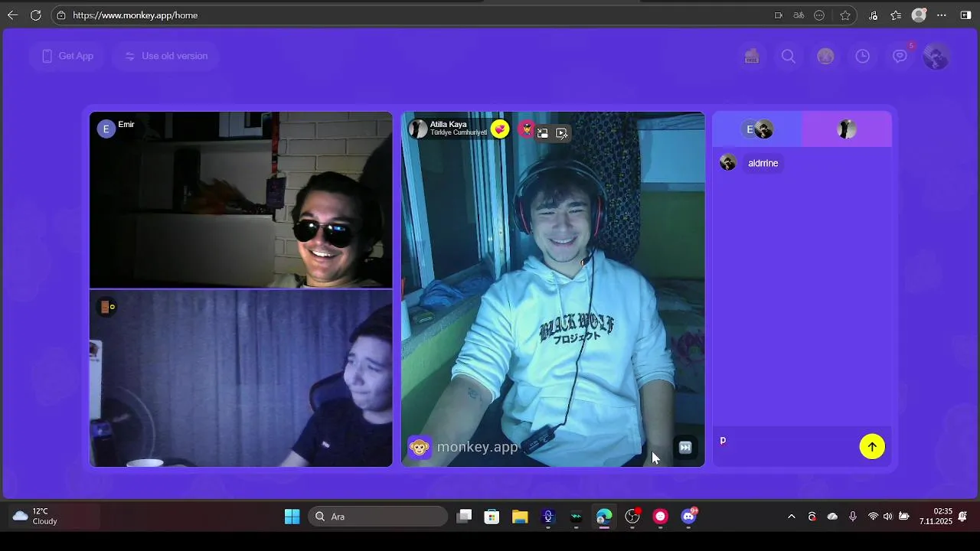
Task: Send hearts with the yellow heart button
Action: 500,129
